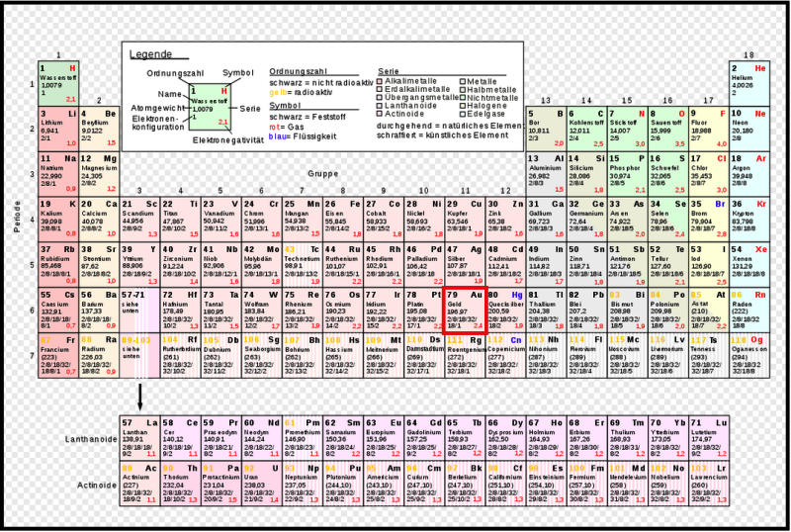The height and width of the screenshot is (532, 791).
Task: Select the Nichtmetalle legend color square
Action: [462, 98]
